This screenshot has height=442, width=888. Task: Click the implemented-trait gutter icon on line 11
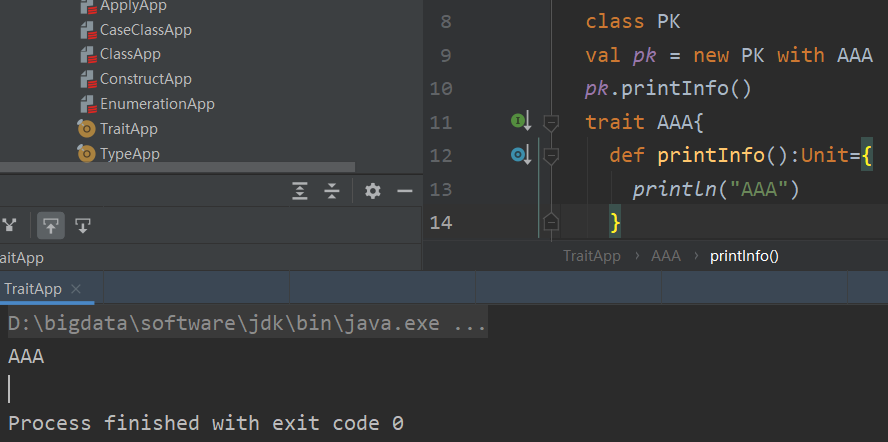(520, 121)
